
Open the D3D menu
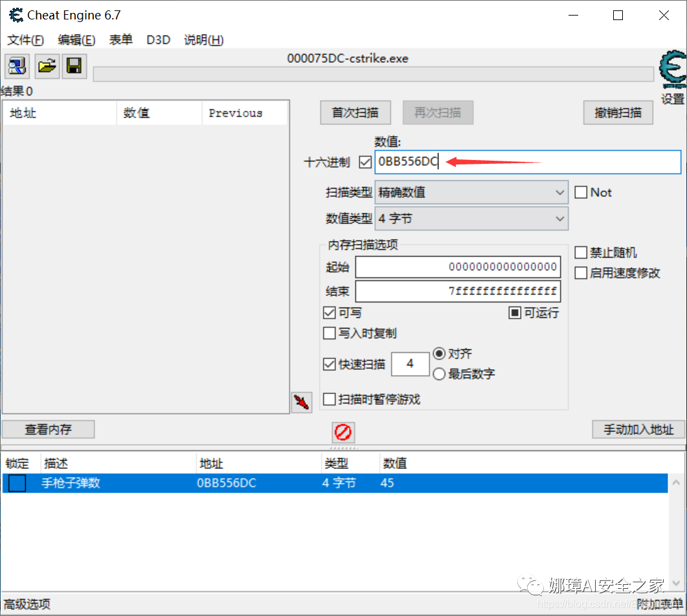[158, 40]
